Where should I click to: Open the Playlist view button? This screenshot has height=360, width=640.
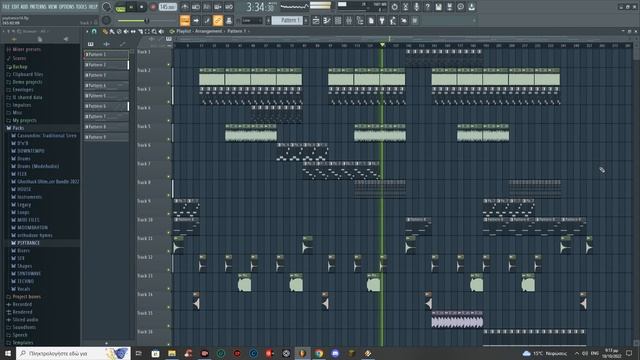point(316,20)
